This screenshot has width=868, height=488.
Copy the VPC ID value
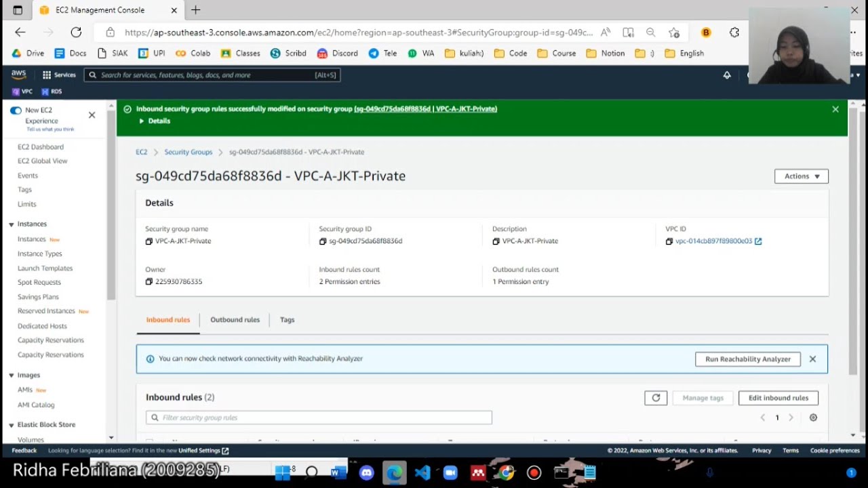(x=669, y=241)
